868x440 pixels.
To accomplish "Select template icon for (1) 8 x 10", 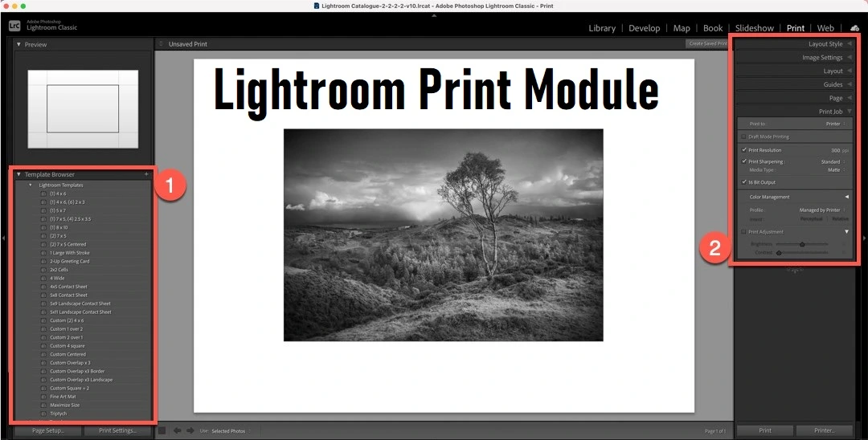I will pyautogui.click(x=43, y=227).
